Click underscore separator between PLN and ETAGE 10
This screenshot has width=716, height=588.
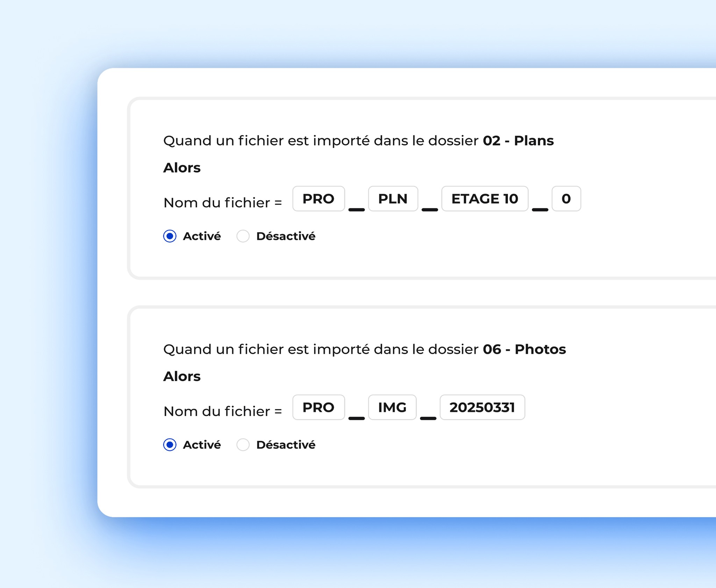(430, 209)
